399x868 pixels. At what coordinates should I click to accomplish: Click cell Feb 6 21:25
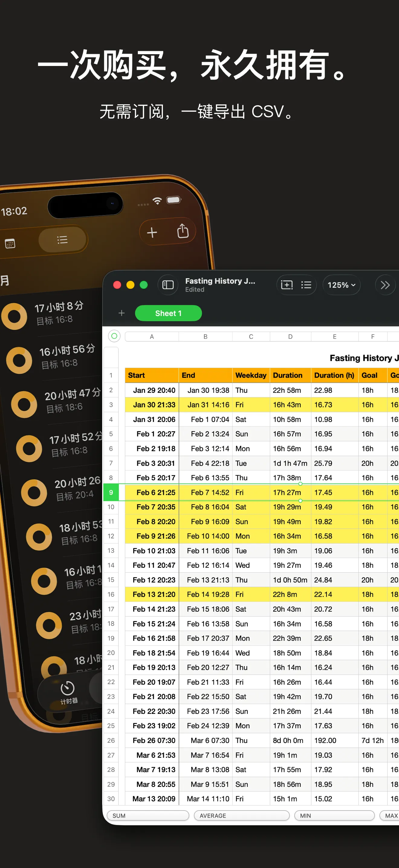152,492
